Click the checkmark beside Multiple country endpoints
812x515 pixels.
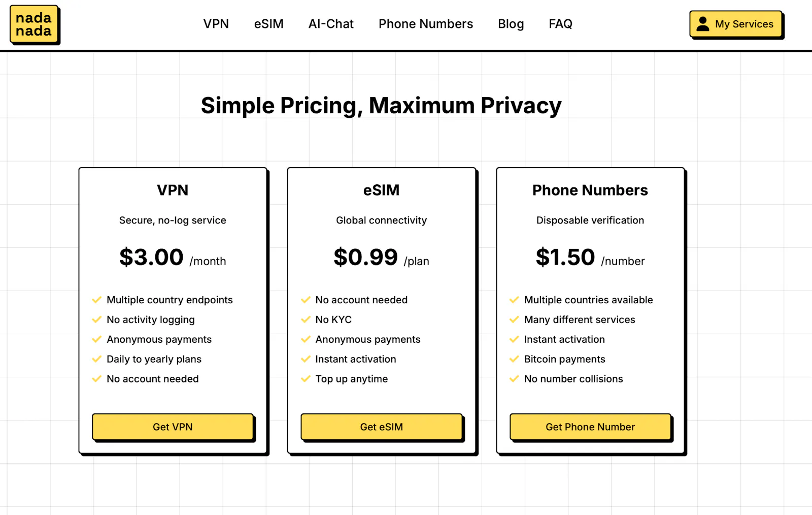point(97,300)
